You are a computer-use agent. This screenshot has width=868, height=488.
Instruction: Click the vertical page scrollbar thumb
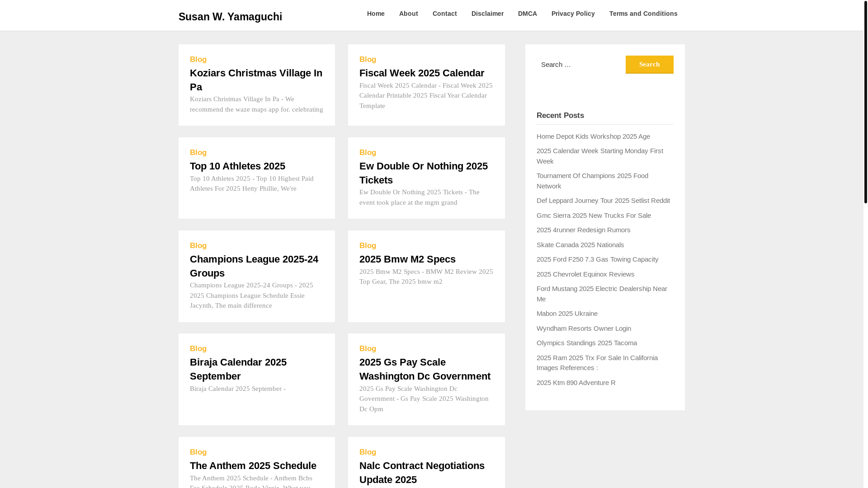point(865,102)
